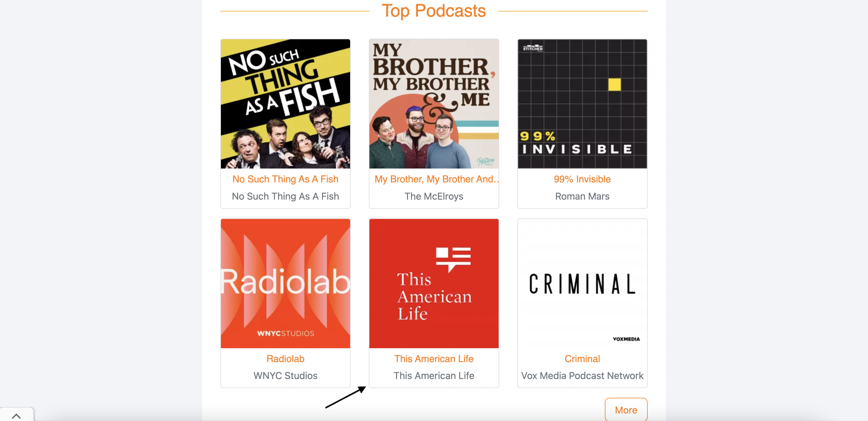Open the Radiolab cover artwork
The width and height of the screenshot is (868, 421).
[x=286, y=284]
